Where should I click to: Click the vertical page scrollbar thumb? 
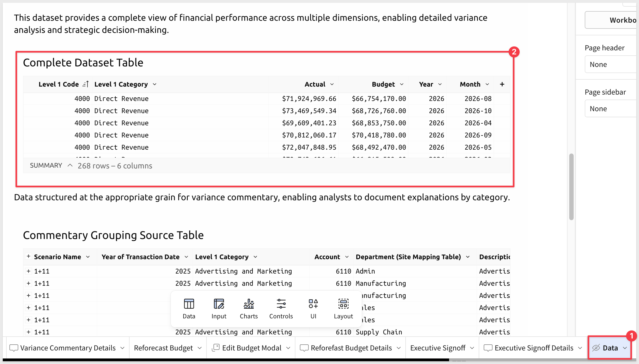(571, 187)
